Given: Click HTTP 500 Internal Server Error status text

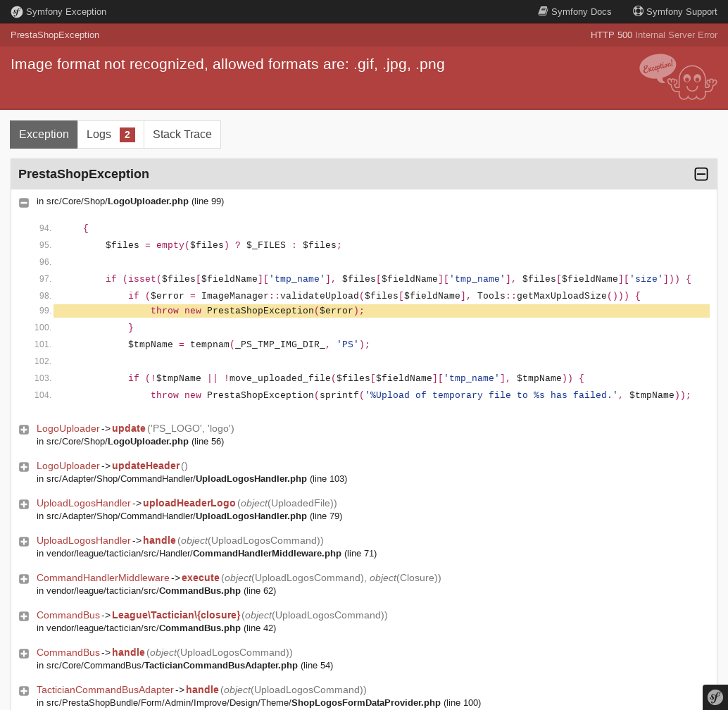Looking at the screenshot, I should [653, 35].
